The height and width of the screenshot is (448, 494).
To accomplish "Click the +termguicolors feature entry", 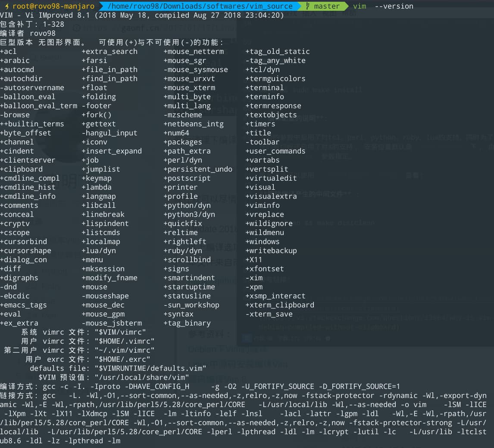I will pos(275,78).
